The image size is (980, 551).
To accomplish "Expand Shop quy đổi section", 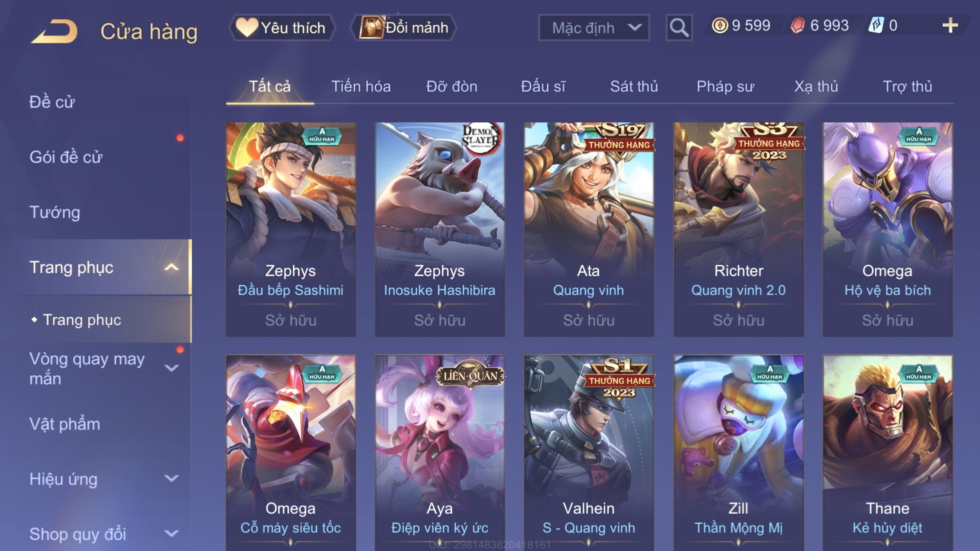I will point(171,533).
